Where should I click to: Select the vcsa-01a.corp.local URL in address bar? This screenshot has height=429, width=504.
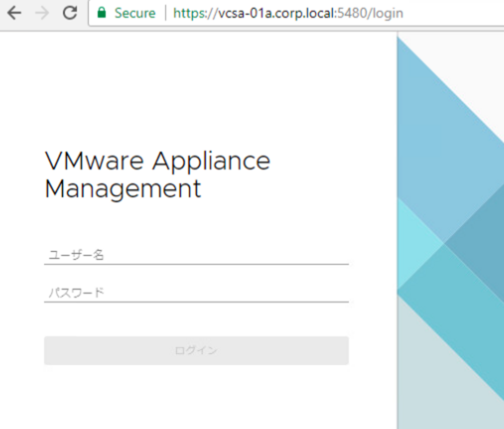pos(288,13)
